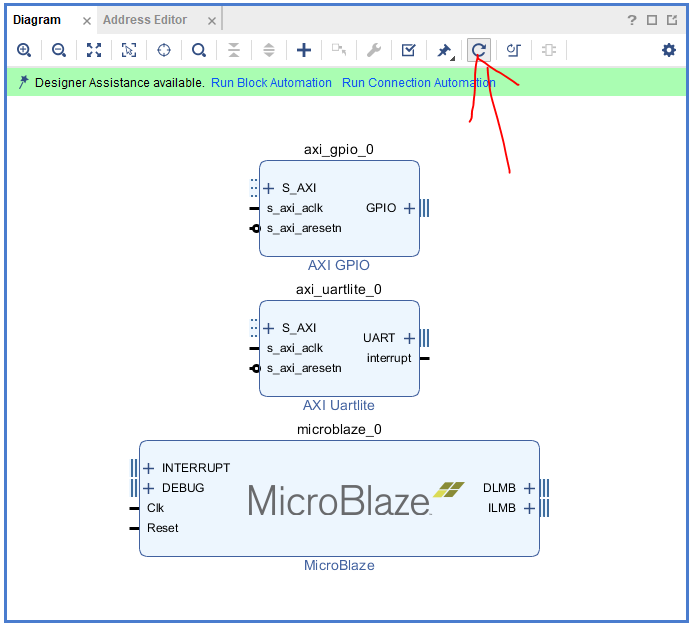Click the Zoom Out magnifier icon

[59, 50]
